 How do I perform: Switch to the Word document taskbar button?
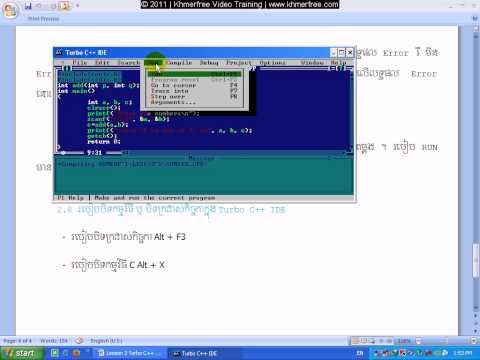coord(130,353)
